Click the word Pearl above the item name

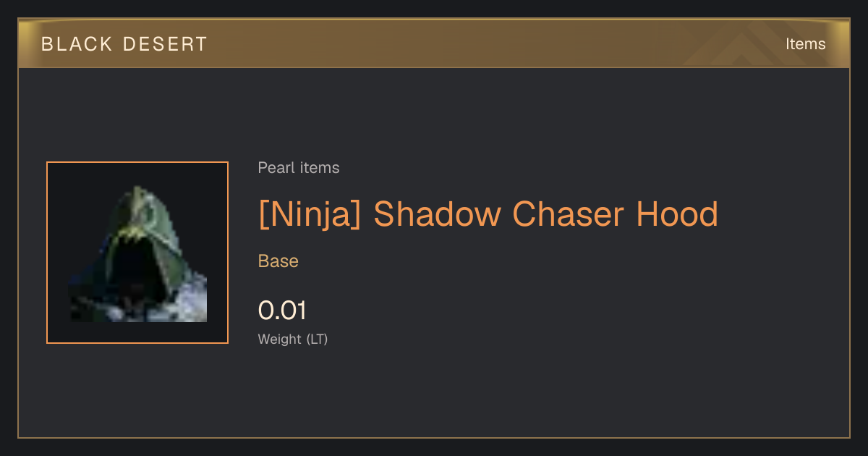273,168
